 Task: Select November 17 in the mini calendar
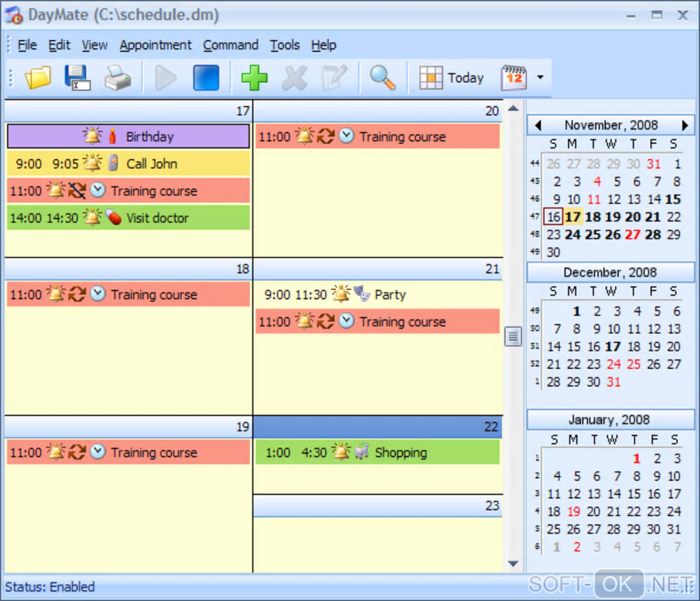(572, 217)
